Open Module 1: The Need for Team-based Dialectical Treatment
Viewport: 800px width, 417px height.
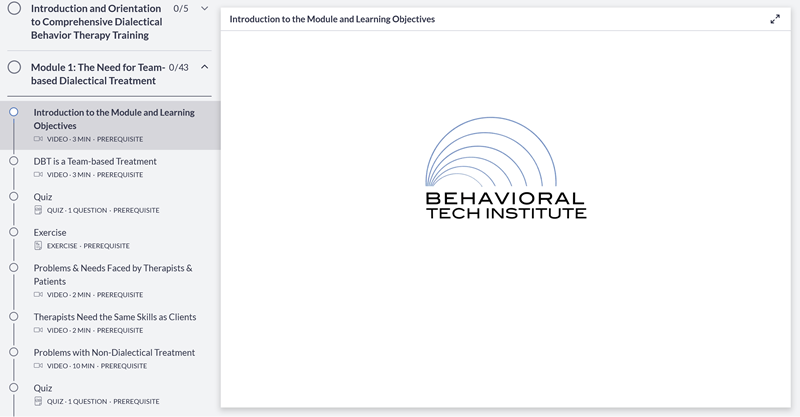point(97,74)
